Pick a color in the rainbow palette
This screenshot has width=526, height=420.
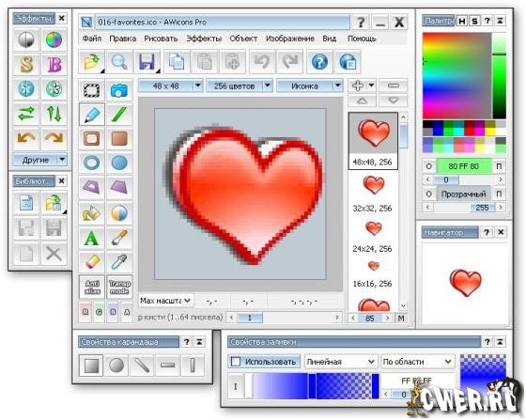click(x=456, y=75)
